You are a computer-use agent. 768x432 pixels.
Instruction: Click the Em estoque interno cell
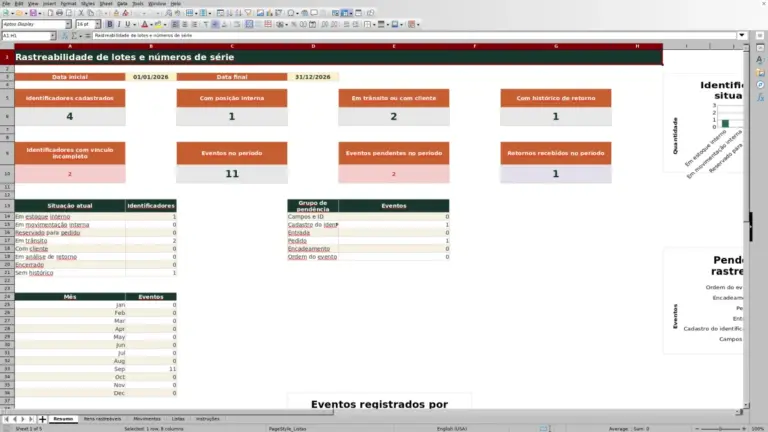click(x=70, y=216)
